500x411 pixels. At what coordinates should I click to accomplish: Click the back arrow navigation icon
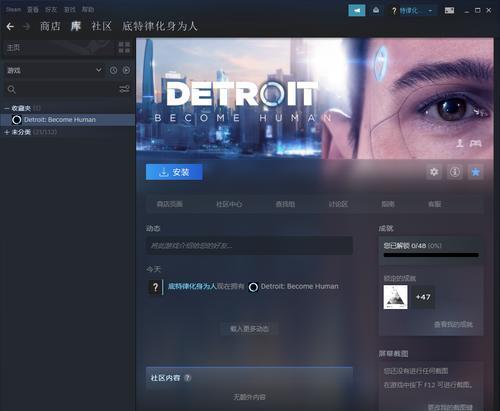10,26
